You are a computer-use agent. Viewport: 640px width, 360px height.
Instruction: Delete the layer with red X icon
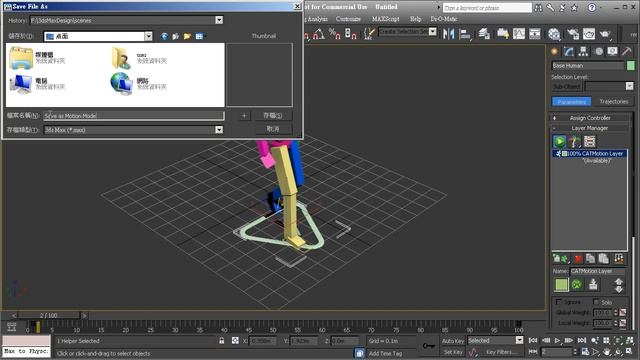(x=578, y=259)
